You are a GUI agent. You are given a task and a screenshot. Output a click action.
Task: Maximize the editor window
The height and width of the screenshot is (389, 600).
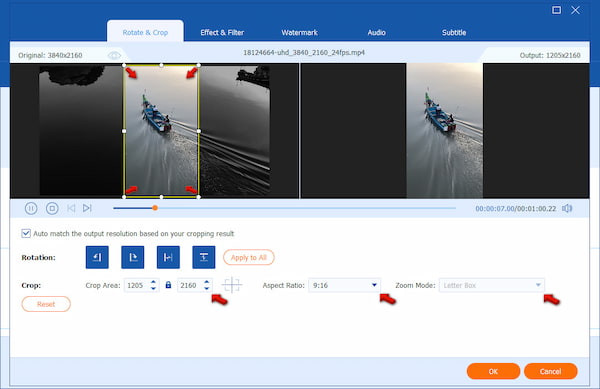[x=556, y=10]
